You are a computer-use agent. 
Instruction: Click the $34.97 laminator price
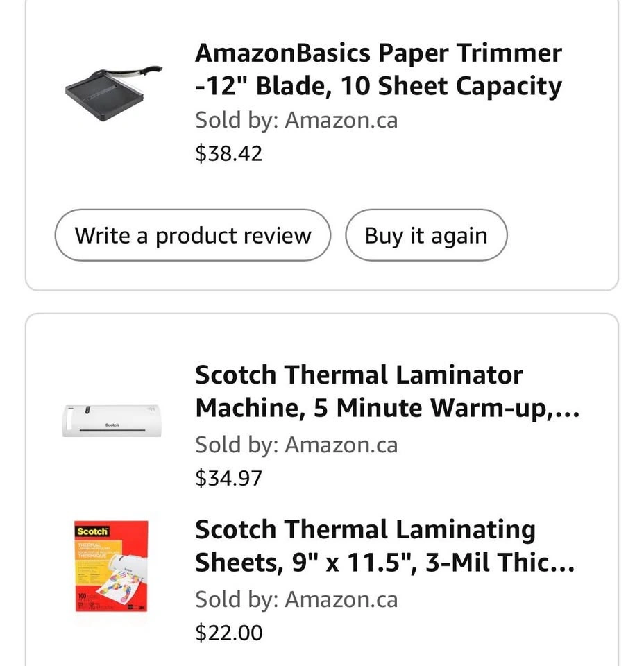coord(229,477)
